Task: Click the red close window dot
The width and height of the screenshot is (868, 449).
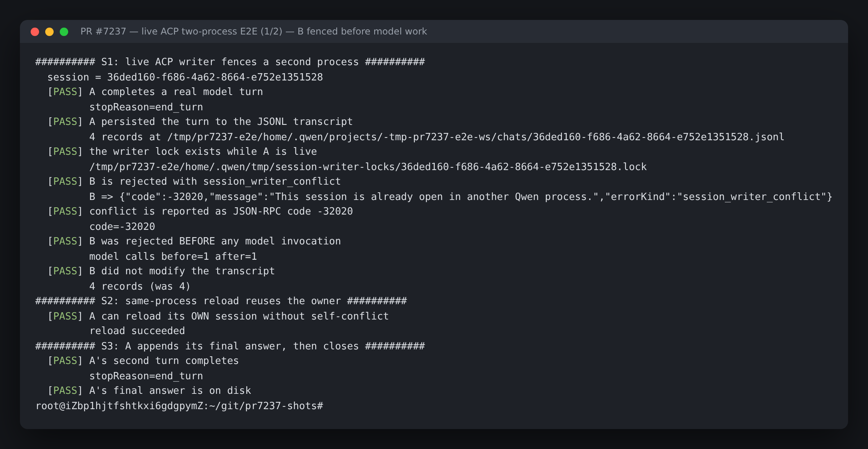Action: 35,32
